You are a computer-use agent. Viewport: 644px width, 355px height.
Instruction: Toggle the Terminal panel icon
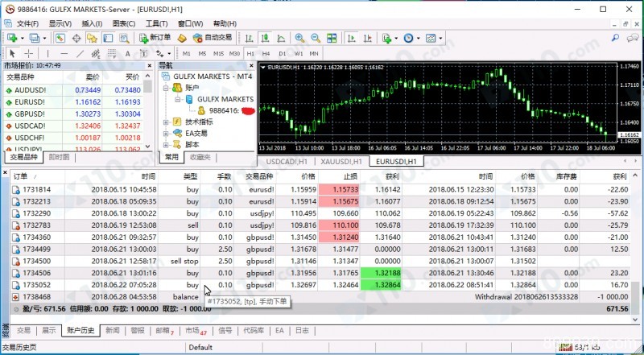[108, 38]
